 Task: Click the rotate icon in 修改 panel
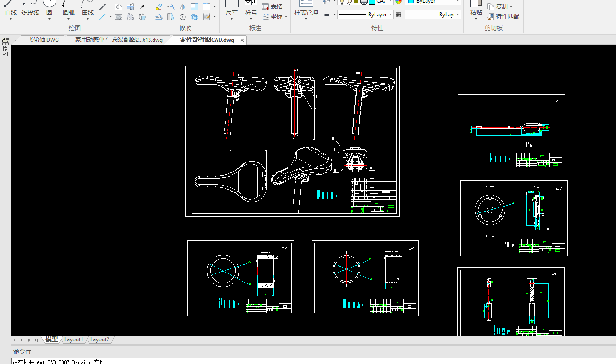183,17
